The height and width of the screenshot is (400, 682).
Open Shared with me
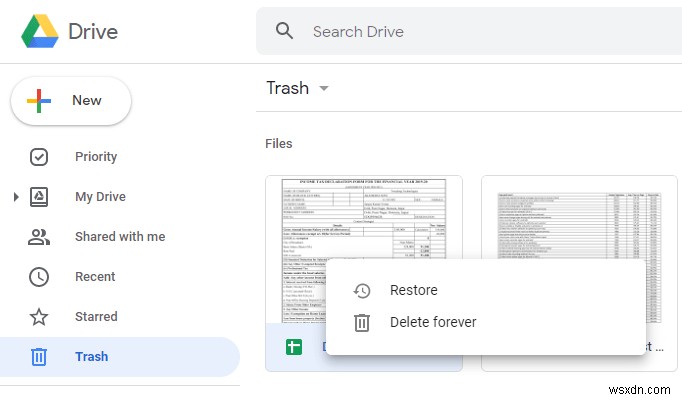(120, 237)
